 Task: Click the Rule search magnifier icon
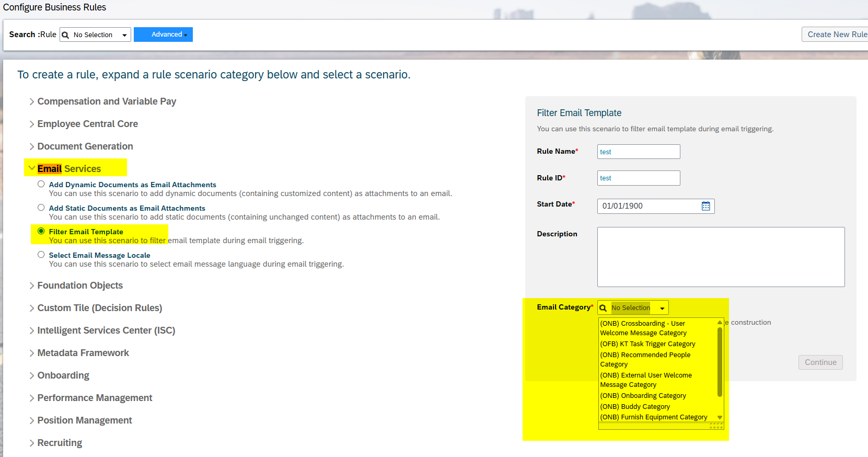(65, 35)
